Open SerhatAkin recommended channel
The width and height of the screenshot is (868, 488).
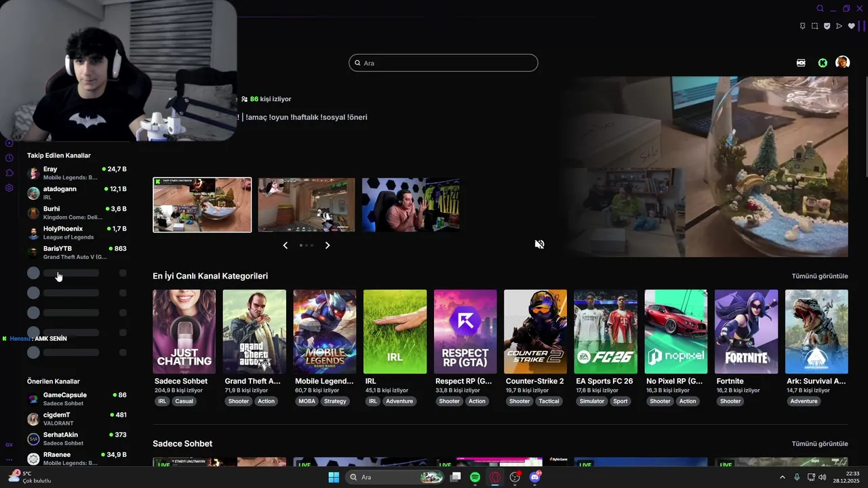click(x=77, y=439)
